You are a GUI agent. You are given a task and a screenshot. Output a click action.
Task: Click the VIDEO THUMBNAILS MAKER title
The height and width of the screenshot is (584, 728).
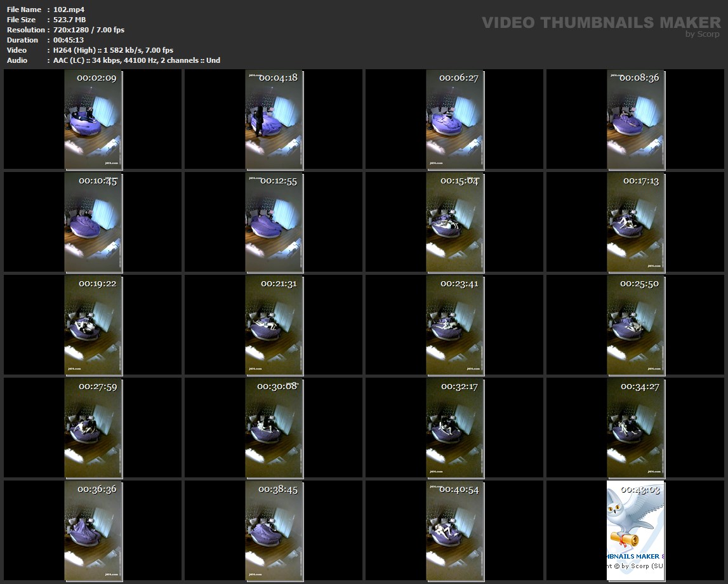tap(601, 22)
